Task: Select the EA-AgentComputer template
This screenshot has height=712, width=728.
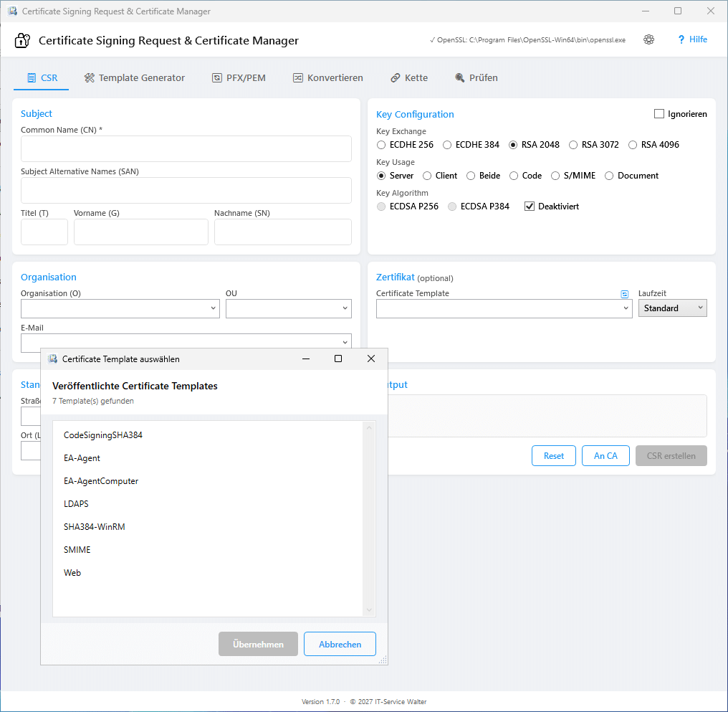Action: coord(208,481)
